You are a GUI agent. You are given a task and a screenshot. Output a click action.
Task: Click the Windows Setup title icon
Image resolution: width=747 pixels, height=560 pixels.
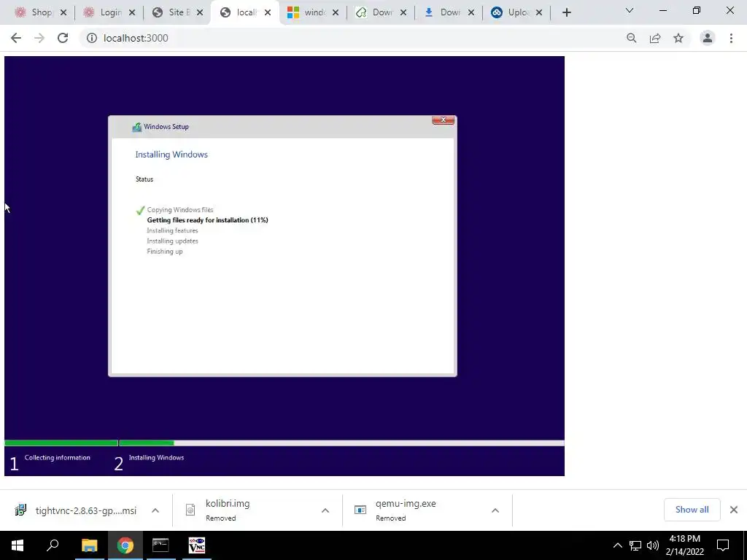[x=136, y=127]
